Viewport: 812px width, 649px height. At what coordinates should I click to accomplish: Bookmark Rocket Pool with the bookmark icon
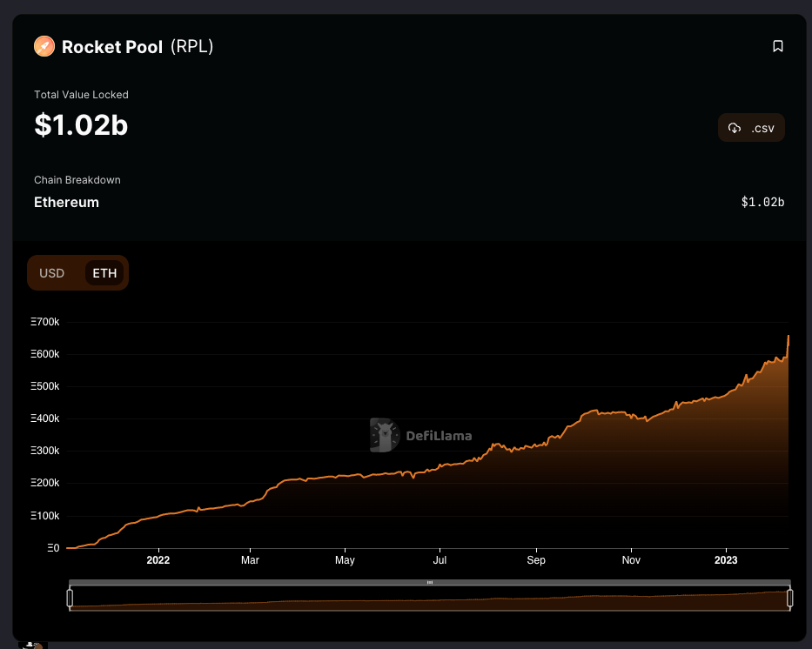(778, 46)
